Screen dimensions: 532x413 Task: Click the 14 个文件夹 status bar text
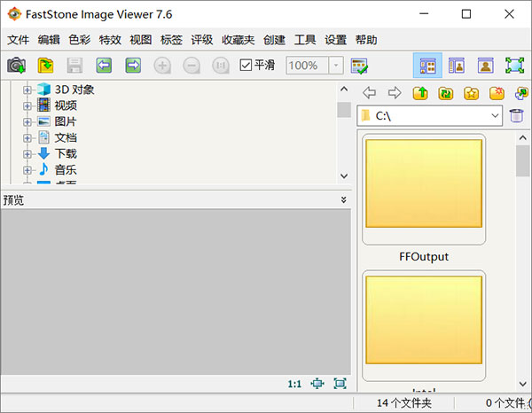pos(404,403)
